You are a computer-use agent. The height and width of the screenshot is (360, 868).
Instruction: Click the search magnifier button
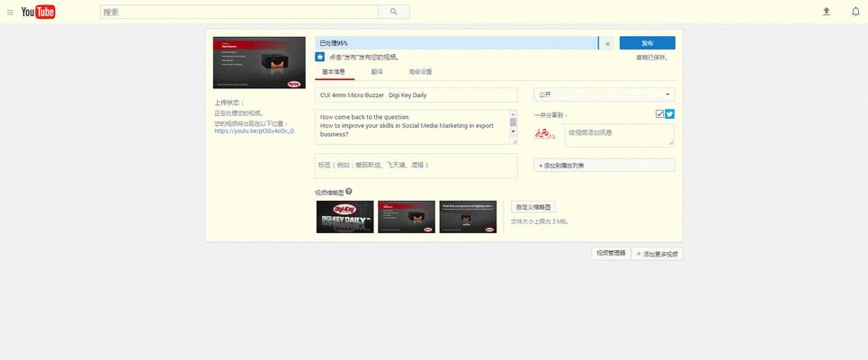point(394,12)
